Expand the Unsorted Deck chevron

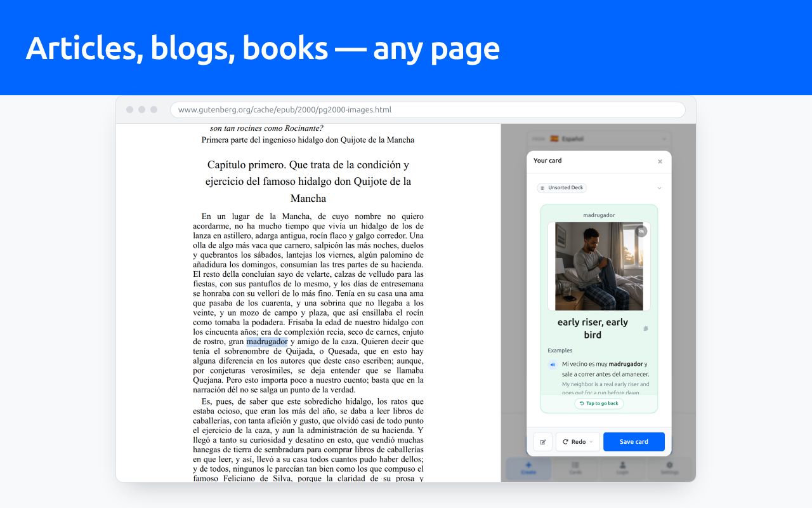659,188
